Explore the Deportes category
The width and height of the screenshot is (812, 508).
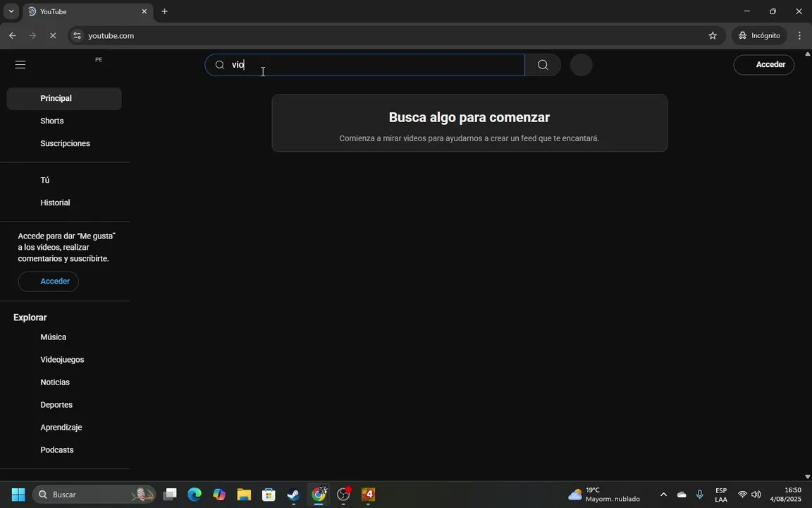[x=64, y=405]
